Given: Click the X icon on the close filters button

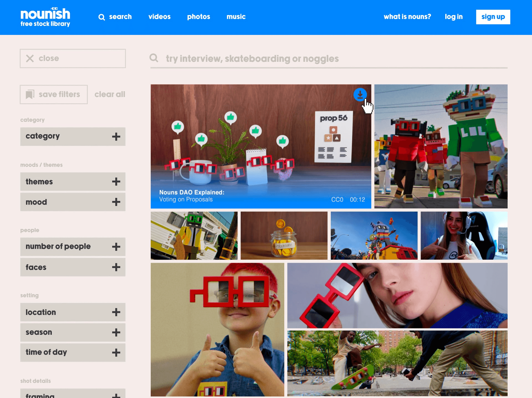Looking at the screenshot, I should (30, 58).
